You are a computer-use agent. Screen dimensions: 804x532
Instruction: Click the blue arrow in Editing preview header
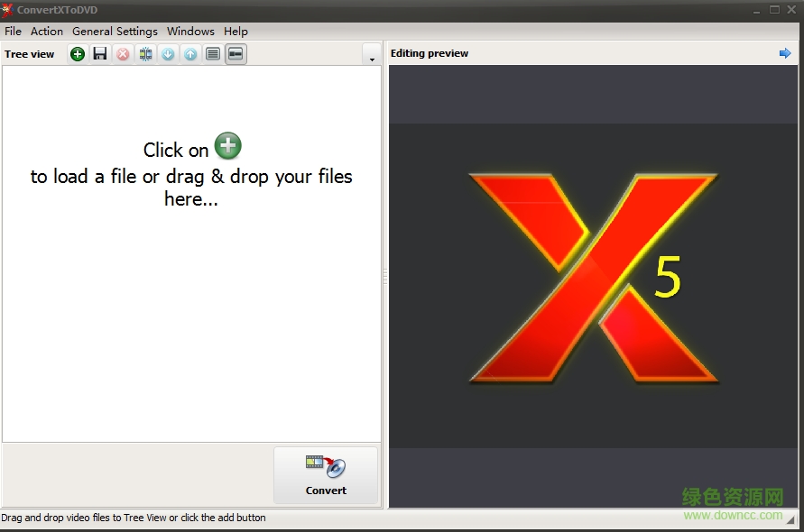pyautogui.click(x=784, y=53)
